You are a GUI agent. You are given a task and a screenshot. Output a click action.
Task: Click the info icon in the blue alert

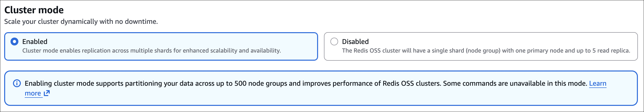coord(17,84)
